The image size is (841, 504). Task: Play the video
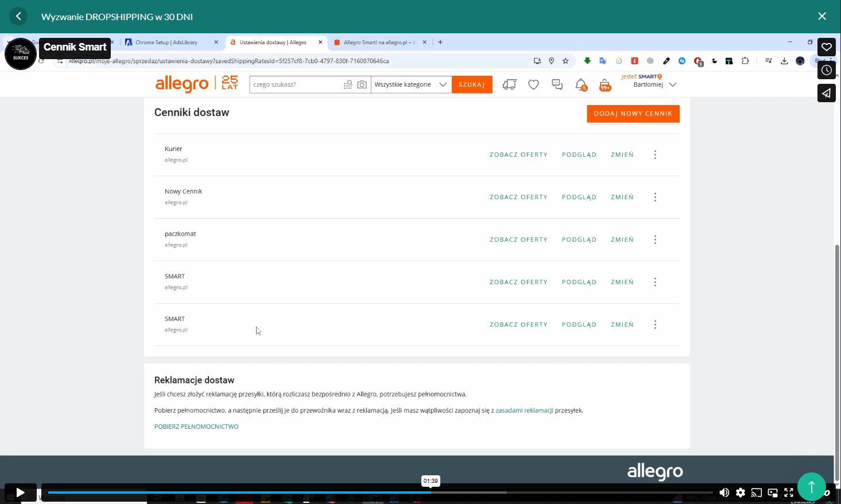(x=20, y=493)
